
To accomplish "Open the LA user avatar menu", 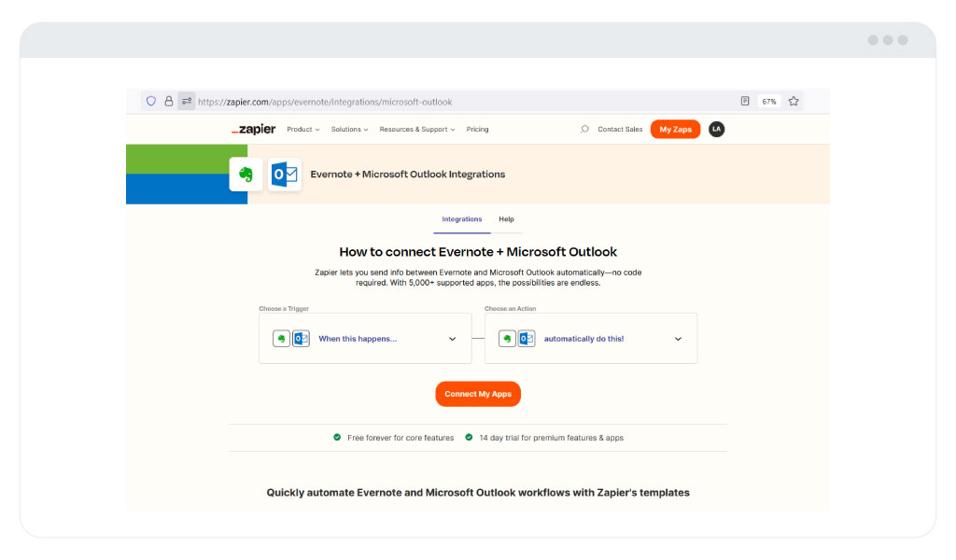I will click(x=716, y=129).
